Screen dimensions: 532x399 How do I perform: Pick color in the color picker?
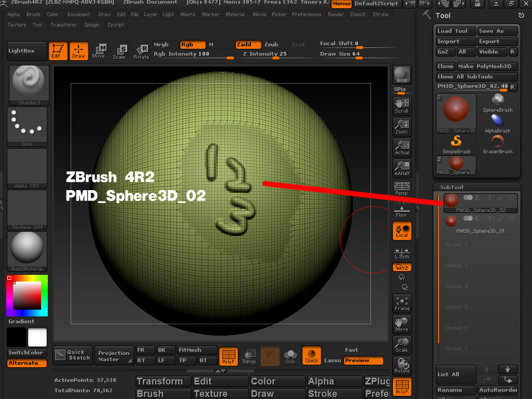pyautogui.click(x=27, y=296)
